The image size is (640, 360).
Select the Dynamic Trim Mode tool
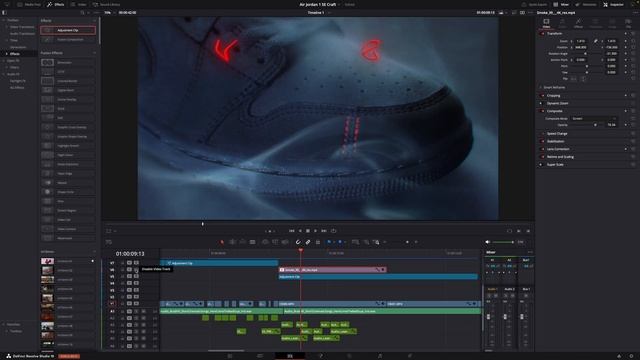pyautogui.click(x=242, y=242)
